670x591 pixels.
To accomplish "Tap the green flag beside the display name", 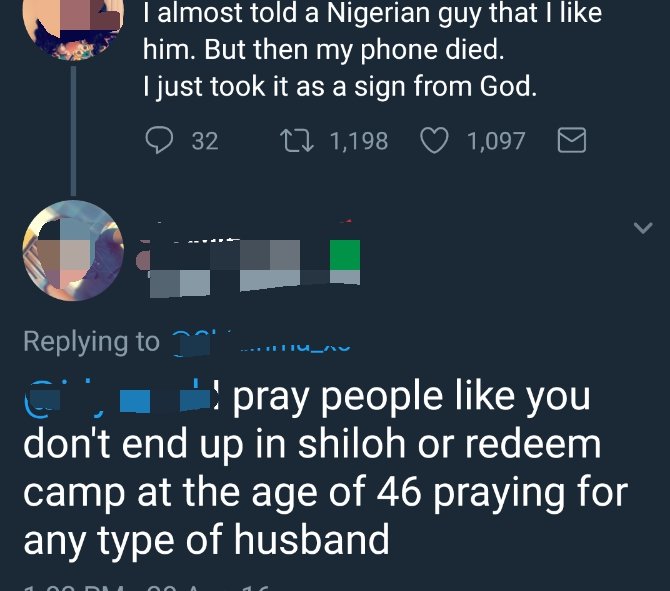I will click(x=345, y=257).
